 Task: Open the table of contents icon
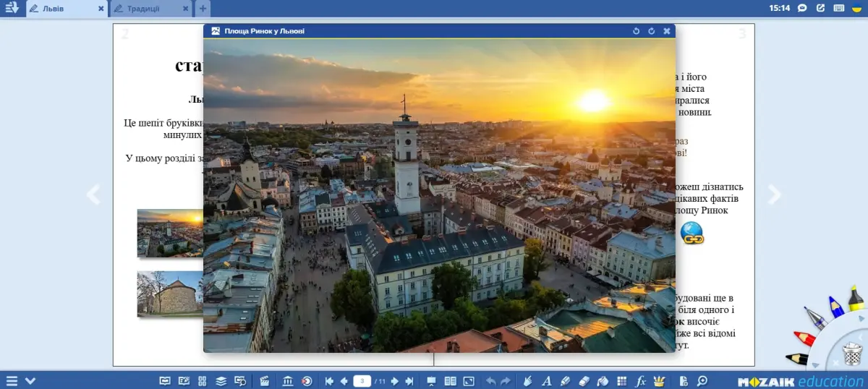[x=165, y=380]
